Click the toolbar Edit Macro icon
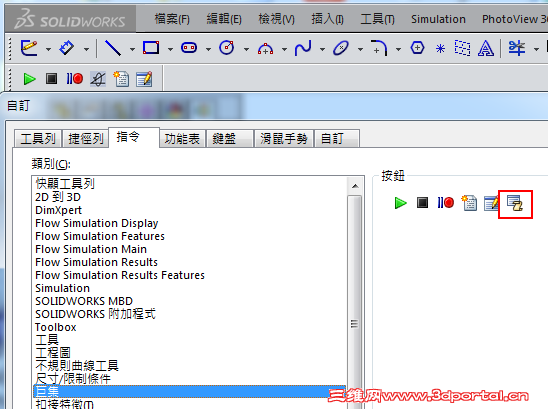The width and height of the screenshot is (548, 409). tap(144, 79)
